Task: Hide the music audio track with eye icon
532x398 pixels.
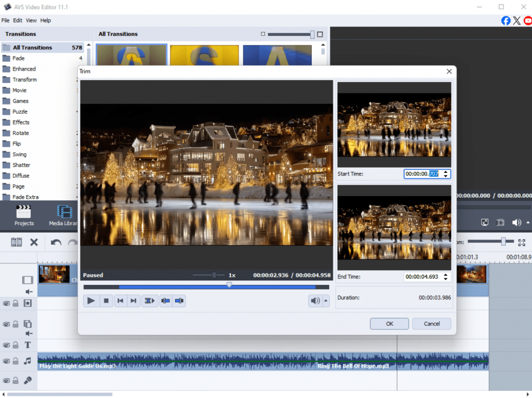Action: (x=6, y=361)
